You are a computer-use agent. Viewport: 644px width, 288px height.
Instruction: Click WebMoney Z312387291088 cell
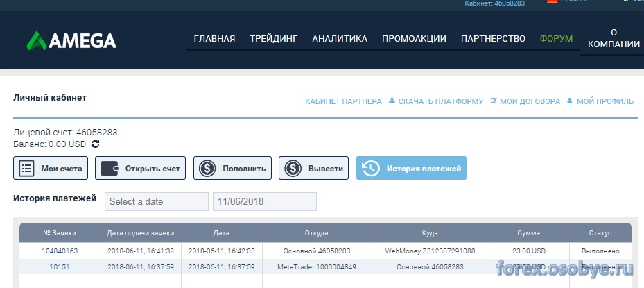[430, 251]
